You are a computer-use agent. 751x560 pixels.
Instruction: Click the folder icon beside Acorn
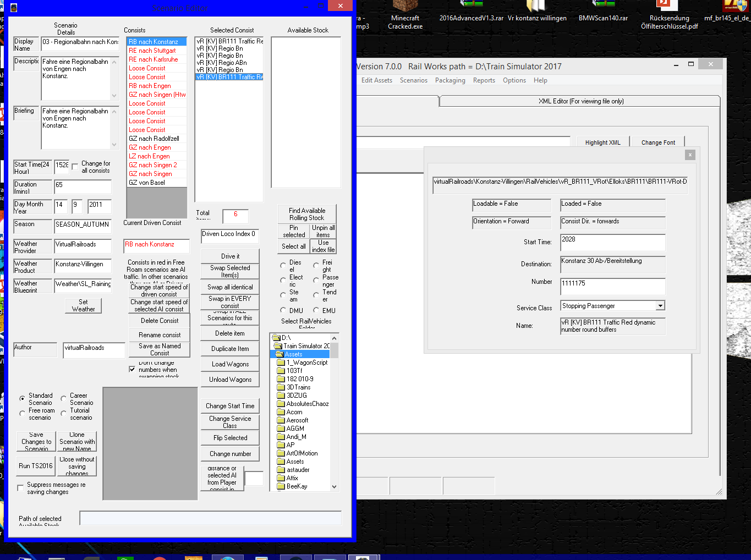tap(281, 412)
